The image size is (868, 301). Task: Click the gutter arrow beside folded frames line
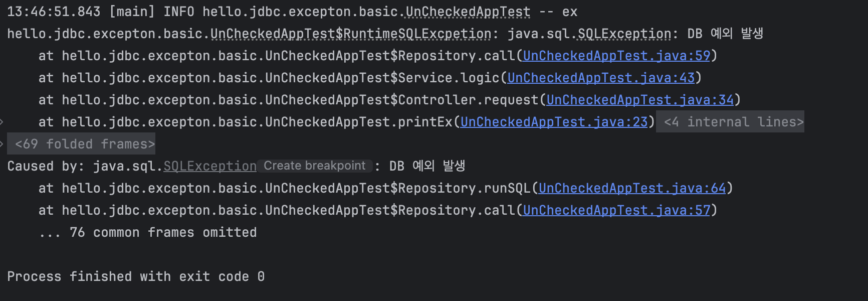pos(2,144)
